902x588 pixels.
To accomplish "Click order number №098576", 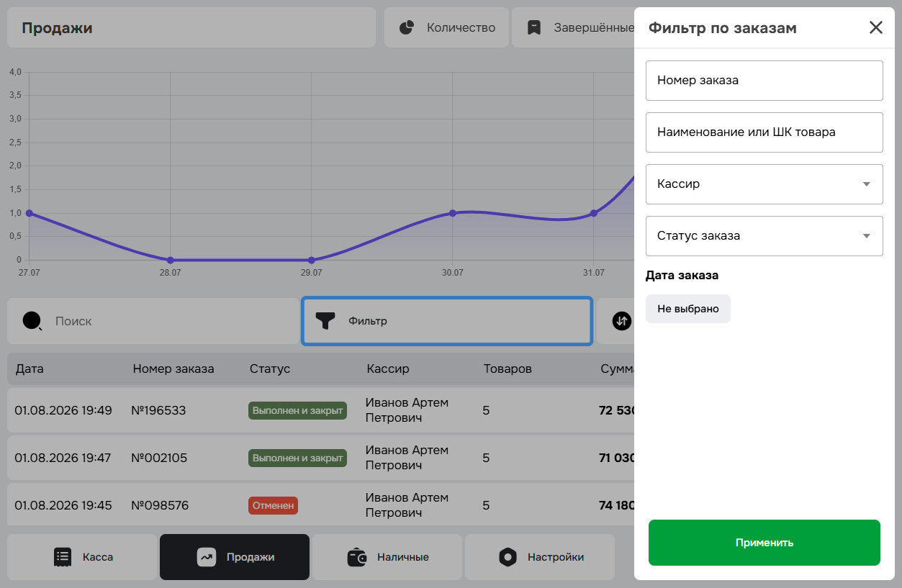I will pos(160,505).
